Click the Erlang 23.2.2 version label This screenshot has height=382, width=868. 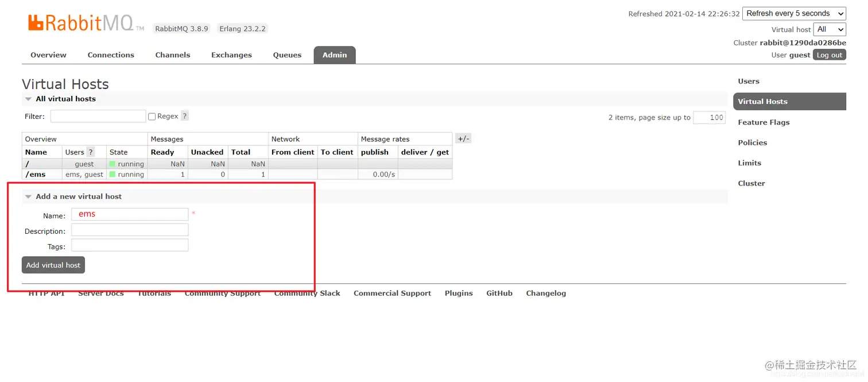tap(242, 28)
